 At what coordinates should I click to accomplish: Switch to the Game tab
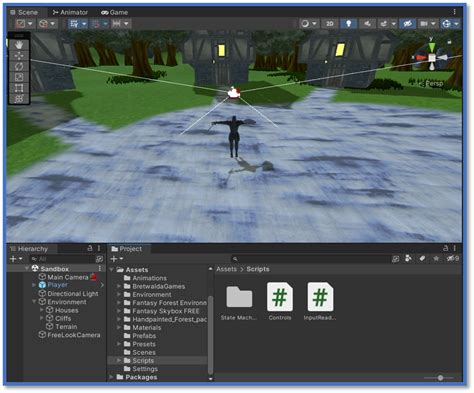point(115,12)
